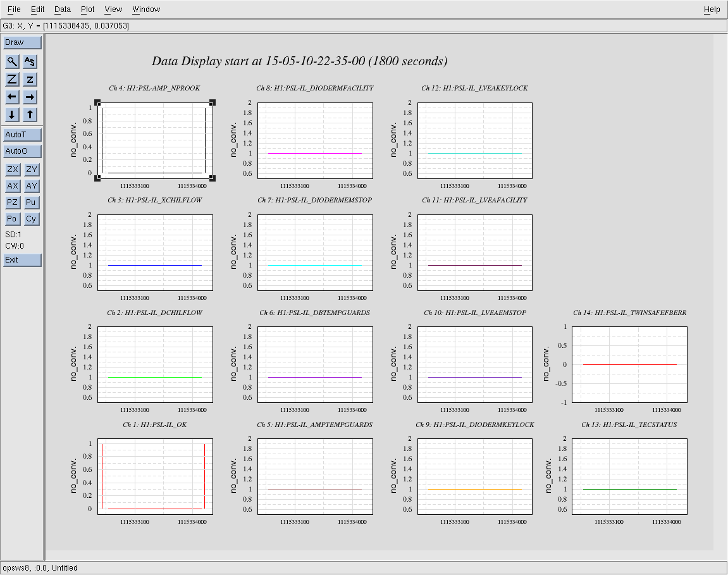Select the magnifier zoom tool
Viewport: 728px width, 575px height.
tap(12, 61)
